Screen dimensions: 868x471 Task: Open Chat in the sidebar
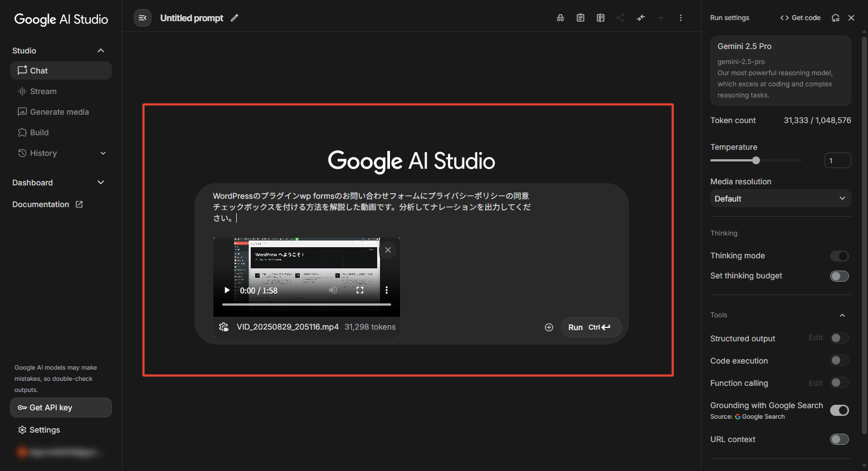coord(61,71)
